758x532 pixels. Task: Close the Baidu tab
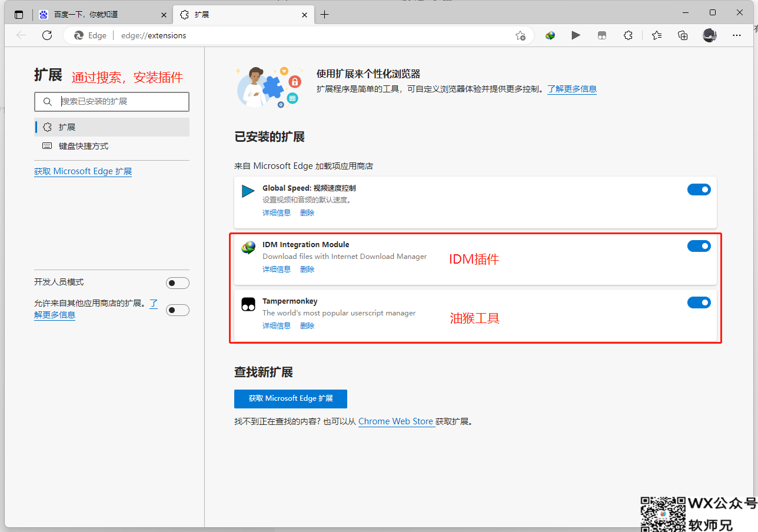164,15
